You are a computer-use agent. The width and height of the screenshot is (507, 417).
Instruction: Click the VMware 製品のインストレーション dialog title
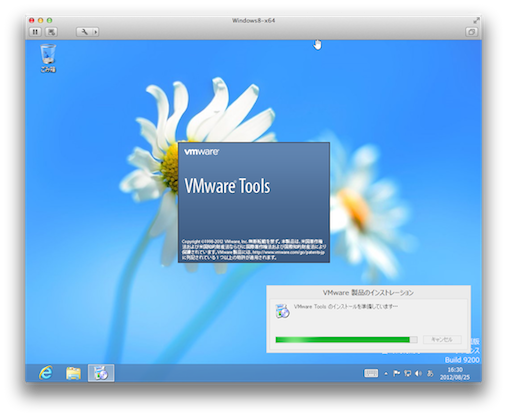[x=368, y=293]
